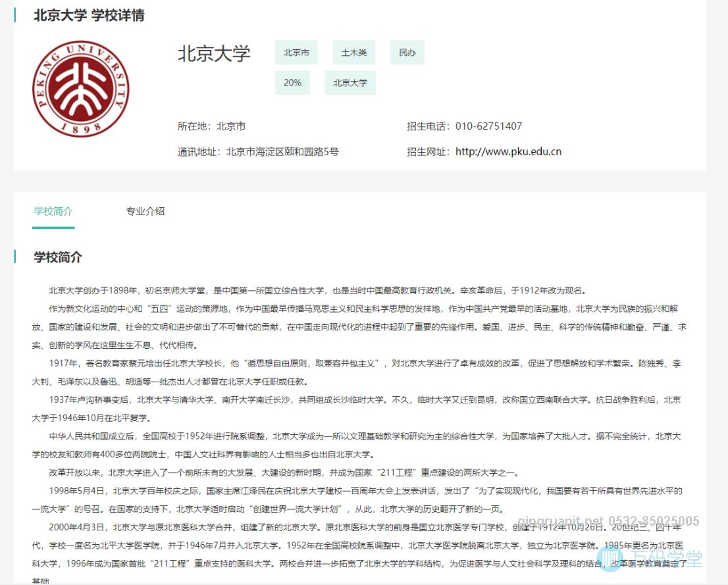The width and height of the screenshot is (728, 585).
Task: Click the 民办 tag
Action: point(407,53)
